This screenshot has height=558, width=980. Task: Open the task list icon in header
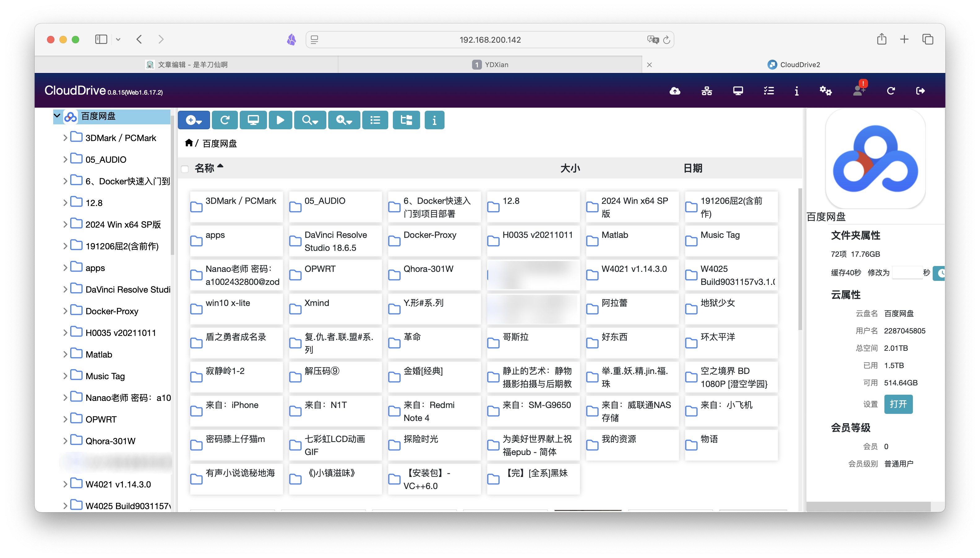(768, 91)
